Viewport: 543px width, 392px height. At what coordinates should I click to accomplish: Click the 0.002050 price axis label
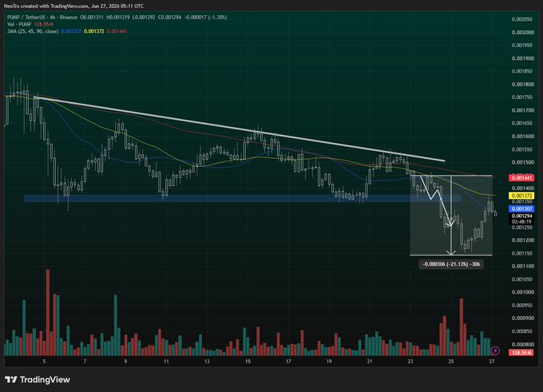pyautogui.click(x=522, y=19)
